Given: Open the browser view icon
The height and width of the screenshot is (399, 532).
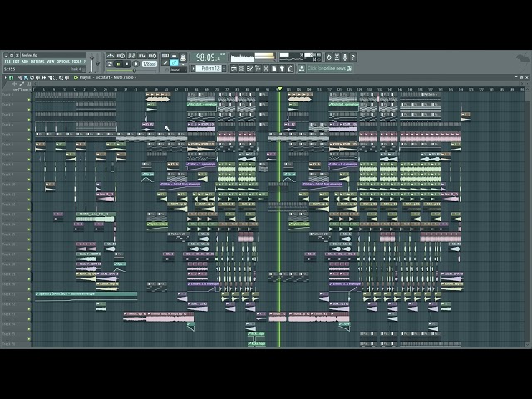Looking at the screenshot, I should (x=258, y=68).
